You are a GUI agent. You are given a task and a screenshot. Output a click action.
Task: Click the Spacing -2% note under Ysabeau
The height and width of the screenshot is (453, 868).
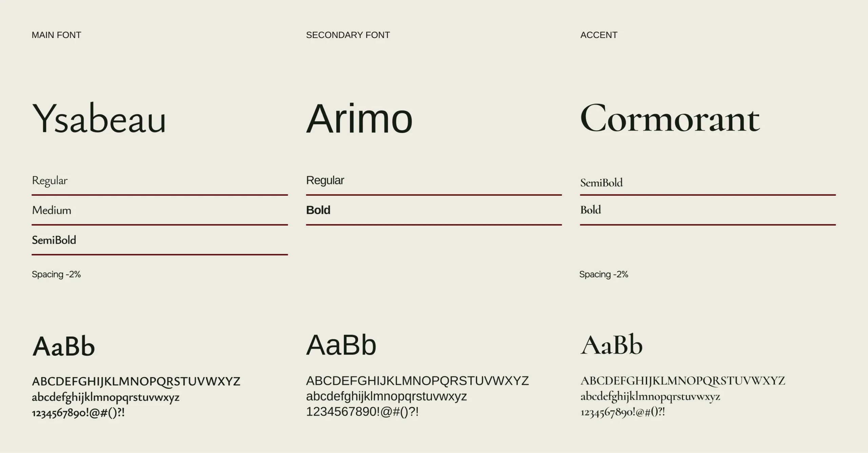coord(56,274)
